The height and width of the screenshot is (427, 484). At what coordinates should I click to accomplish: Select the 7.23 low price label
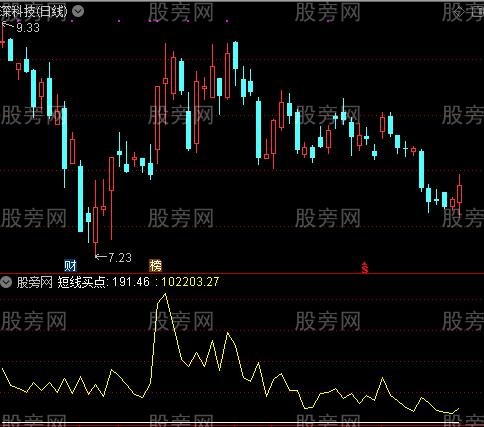click(120, 257)
